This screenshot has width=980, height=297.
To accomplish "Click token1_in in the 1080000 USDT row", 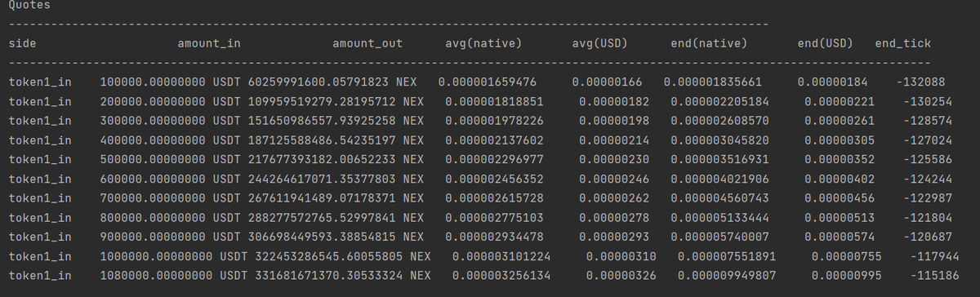I will click(40, 276).
